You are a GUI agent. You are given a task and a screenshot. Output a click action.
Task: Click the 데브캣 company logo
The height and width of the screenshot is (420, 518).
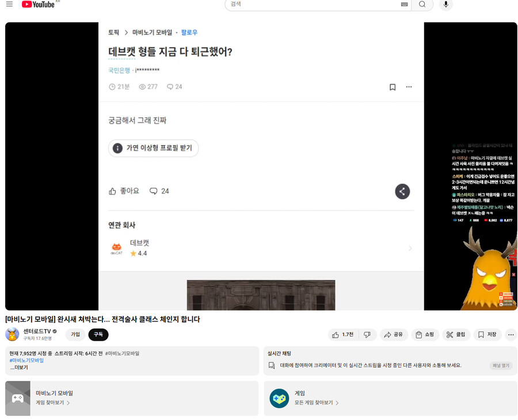click(117, 249)
